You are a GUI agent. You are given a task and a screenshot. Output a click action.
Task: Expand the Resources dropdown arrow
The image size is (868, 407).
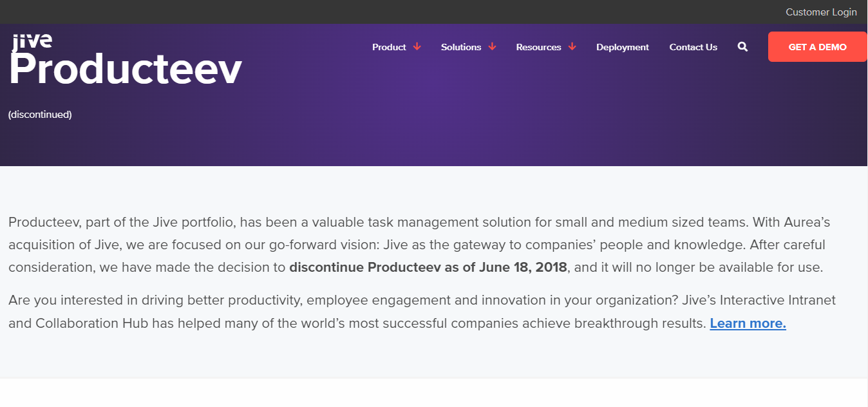(572, 47)
